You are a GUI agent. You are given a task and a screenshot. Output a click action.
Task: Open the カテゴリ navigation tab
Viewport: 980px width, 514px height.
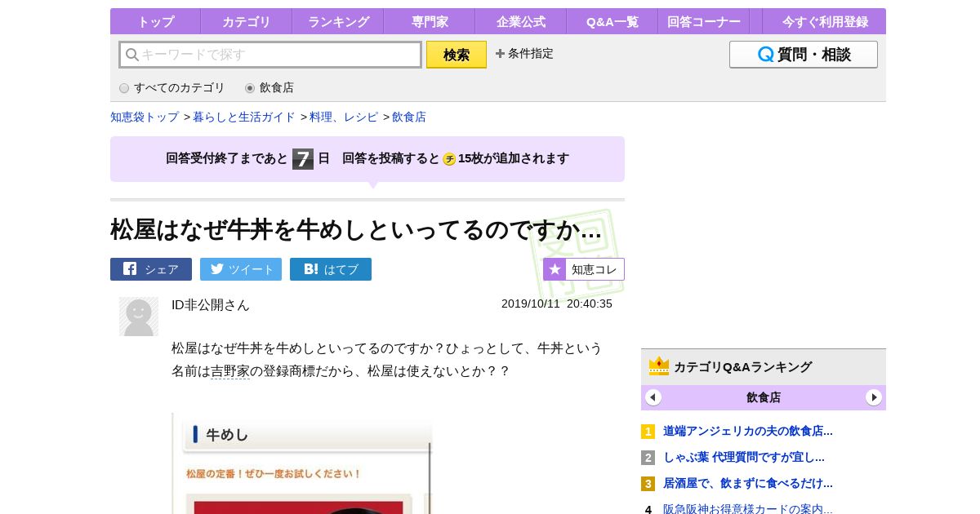(246, 21)
